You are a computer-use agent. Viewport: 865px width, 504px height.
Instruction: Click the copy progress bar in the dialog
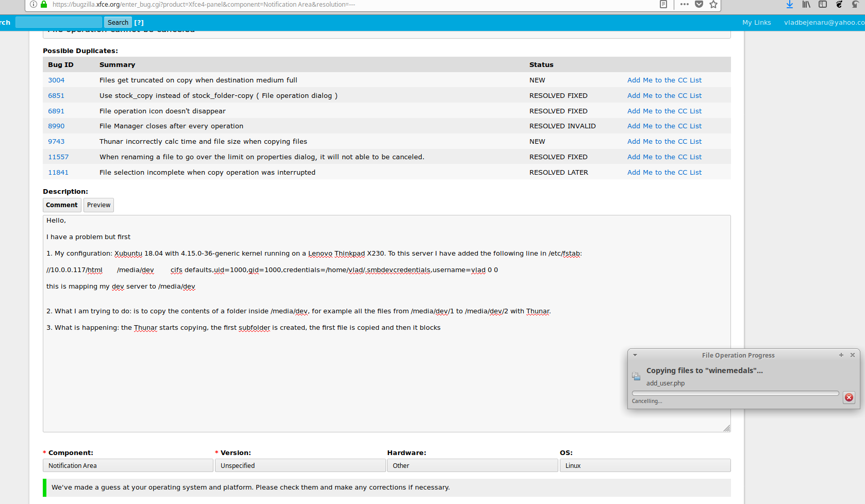click(735, 393)
